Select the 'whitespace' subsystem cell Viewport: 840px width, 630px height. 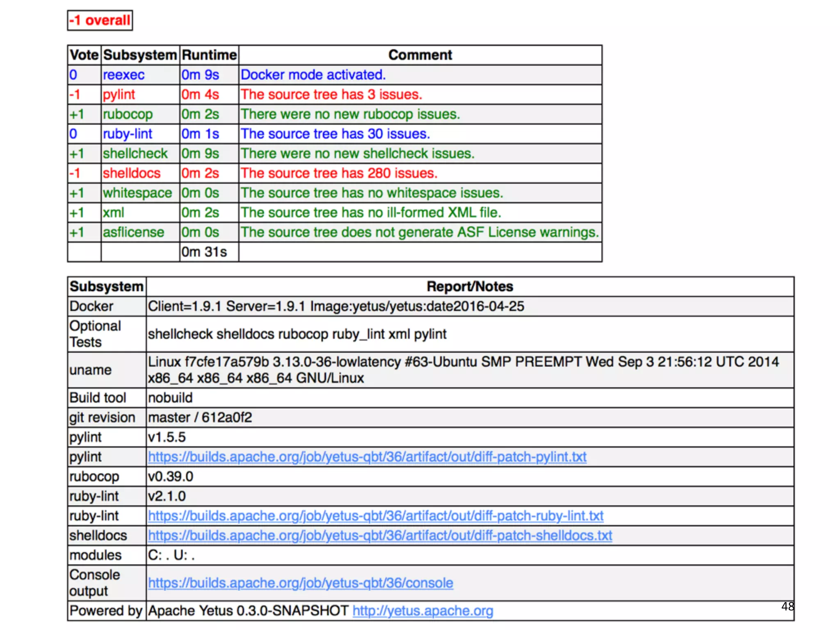coord(140,193)
